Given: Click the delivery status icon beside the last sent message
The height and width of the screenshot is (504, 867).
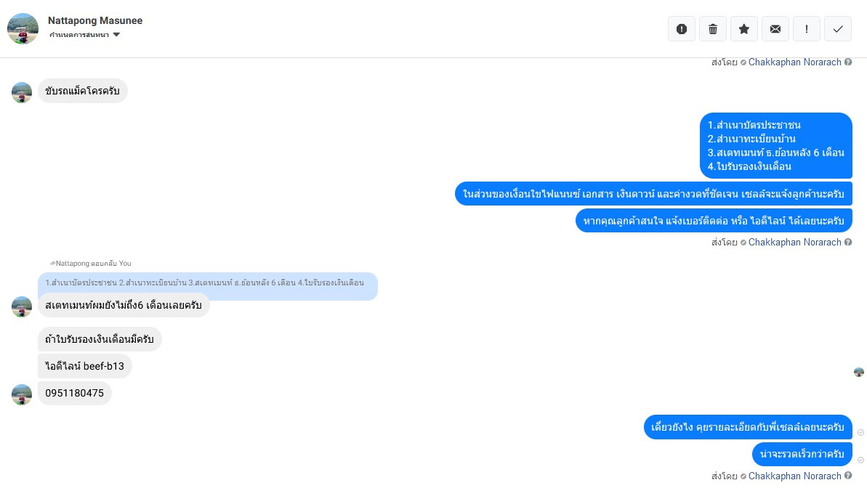Looking at the screenshot, I should click(860, 460).
